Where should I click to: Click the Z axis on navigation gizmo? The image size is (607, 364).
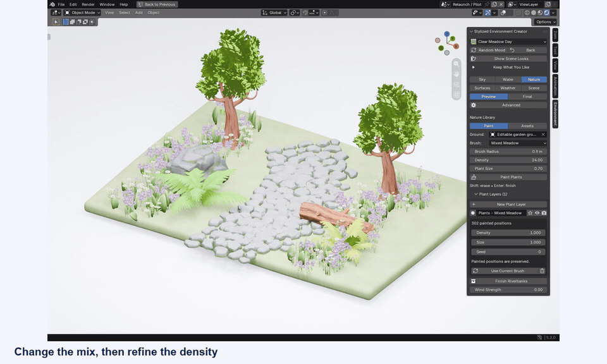pyautogui.click(x=447, y=34)
